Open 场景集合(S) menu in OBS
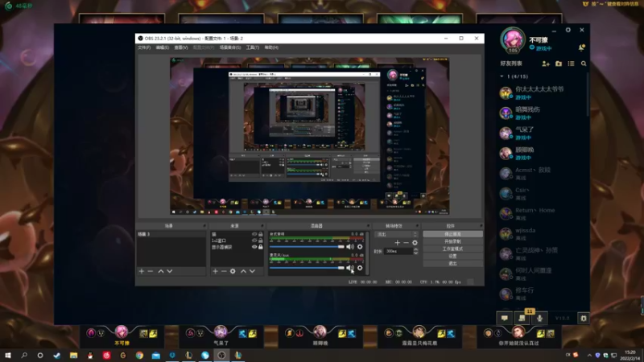The image size is (644, 362). 230,47
